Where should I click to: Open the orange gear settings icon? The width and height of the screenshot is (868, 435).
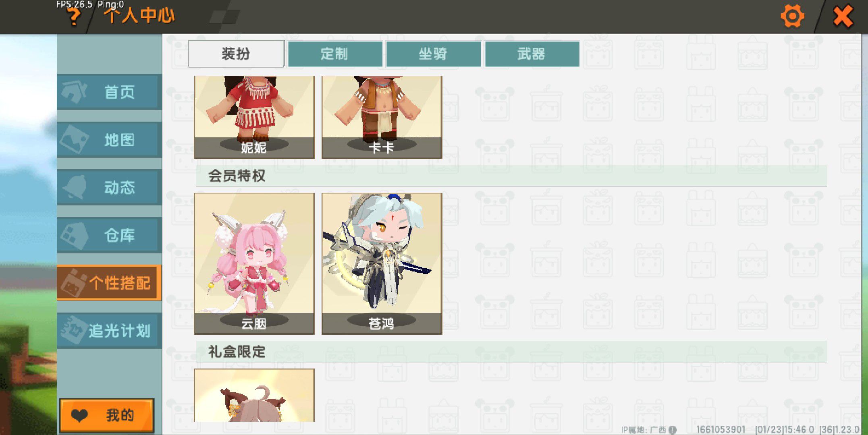(x=792, y=16)
